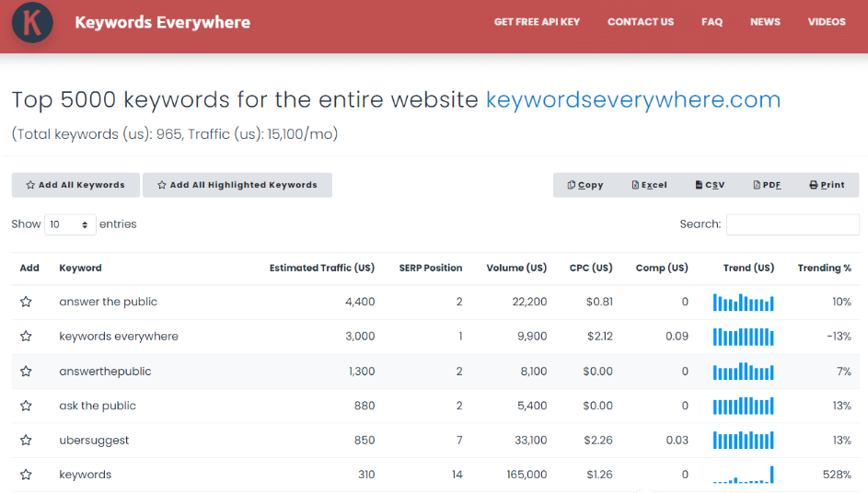Click Add All Keywords button
The image size is (868, 493).
pos(75,185)
